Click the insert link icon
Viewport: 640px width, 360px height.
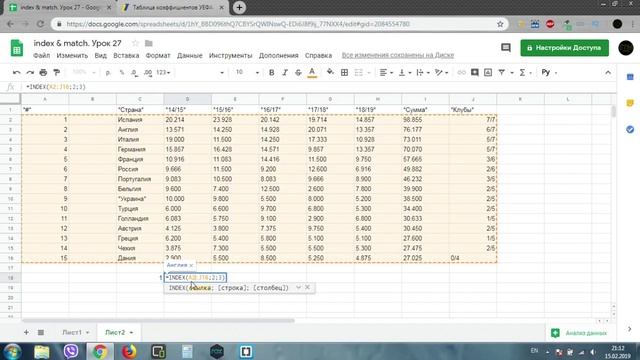461,73
